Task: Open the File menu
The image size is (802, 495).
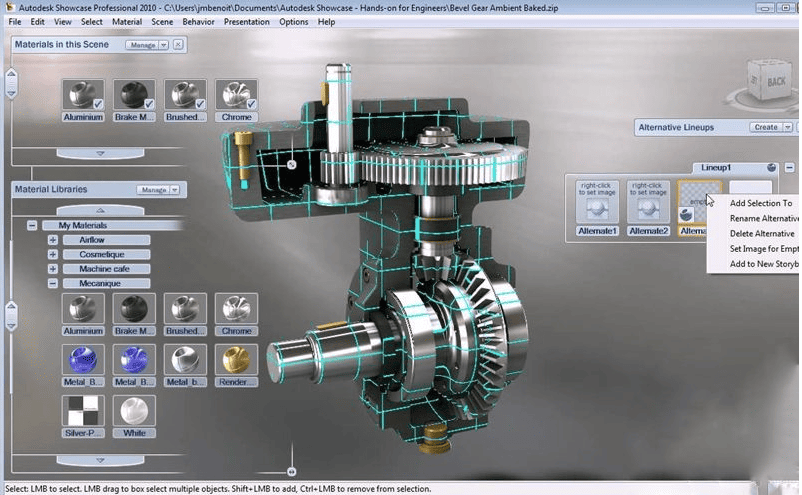Action: click(x=15, y=22)
